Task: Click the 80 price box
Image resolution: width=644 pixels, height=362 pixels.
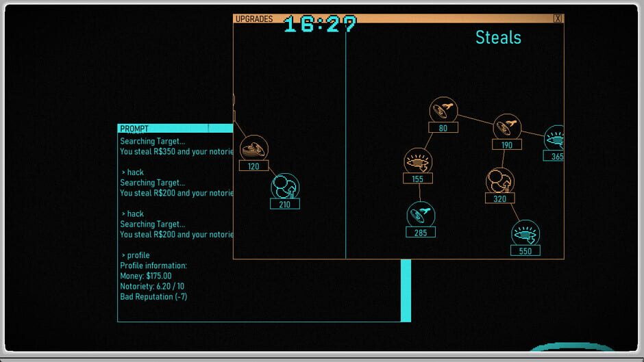Action: coord(443,128)
